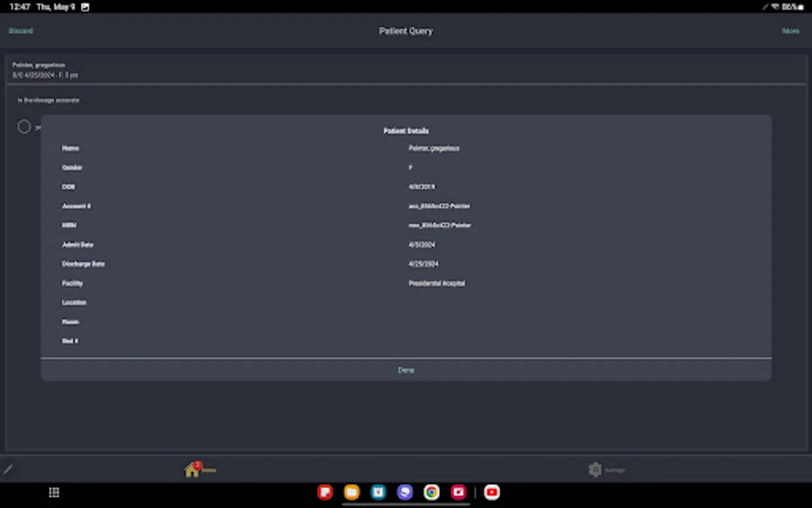The width and height of the screenshot is (812, 508).
Task: Click the Facility value Presidential Hospital
Action: [437, 283]
